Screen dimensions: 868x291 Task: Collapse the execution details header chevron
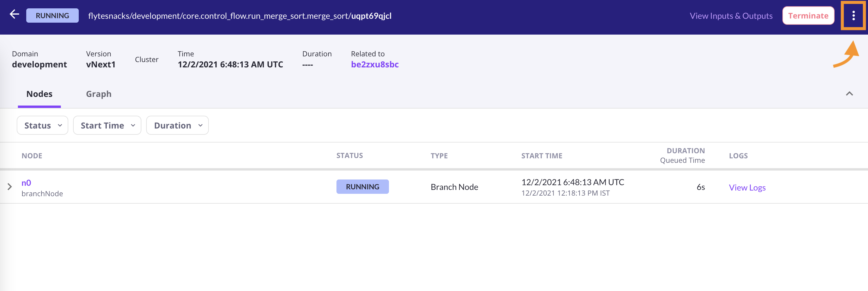coord(849,94)
